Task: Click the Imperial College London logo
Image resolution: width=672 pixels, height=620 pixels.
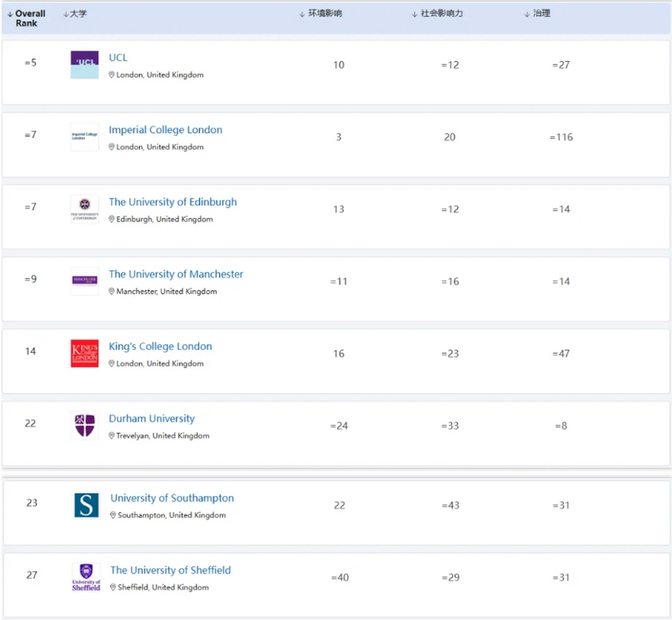Action: click(x=85, y=137)
